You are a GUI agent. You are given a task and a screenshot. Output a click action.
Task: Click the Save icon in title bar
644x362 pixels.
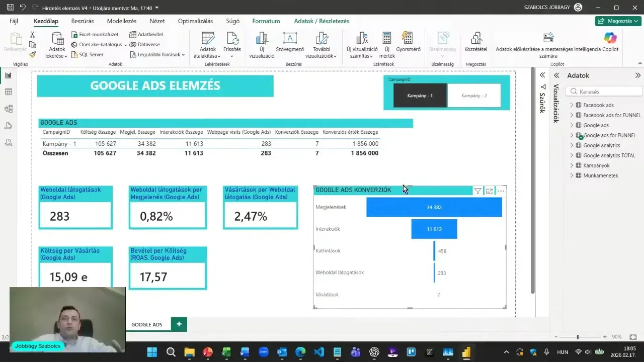tap(10, 8)
